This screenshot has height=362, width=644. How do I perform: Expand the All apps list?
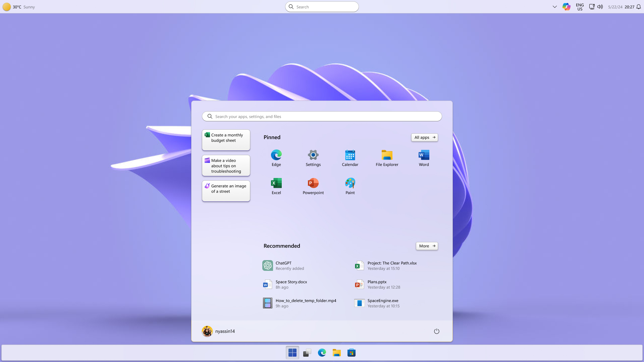[x=424, y=137]
